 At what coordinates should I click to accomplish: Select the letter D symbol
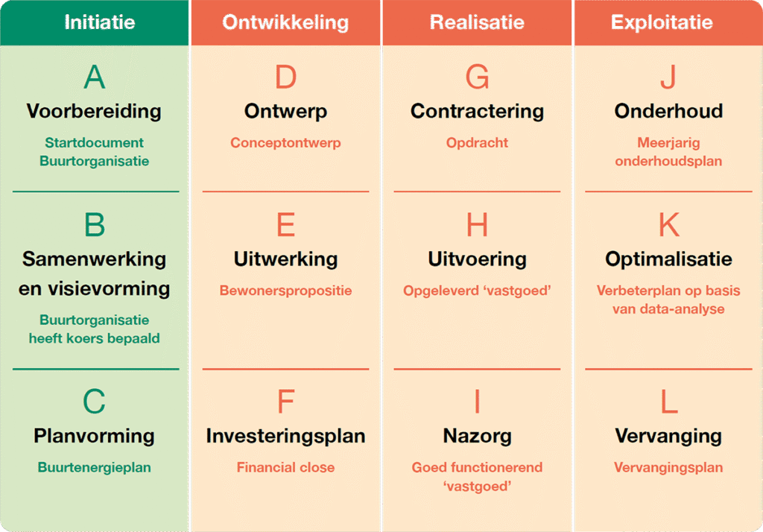285,77
